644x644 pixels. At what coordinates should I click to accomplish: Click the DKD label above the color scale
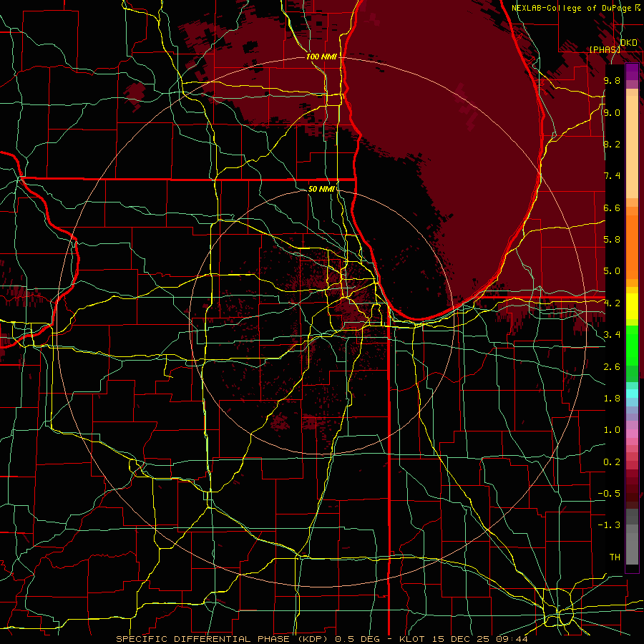[x=629, y=42]
